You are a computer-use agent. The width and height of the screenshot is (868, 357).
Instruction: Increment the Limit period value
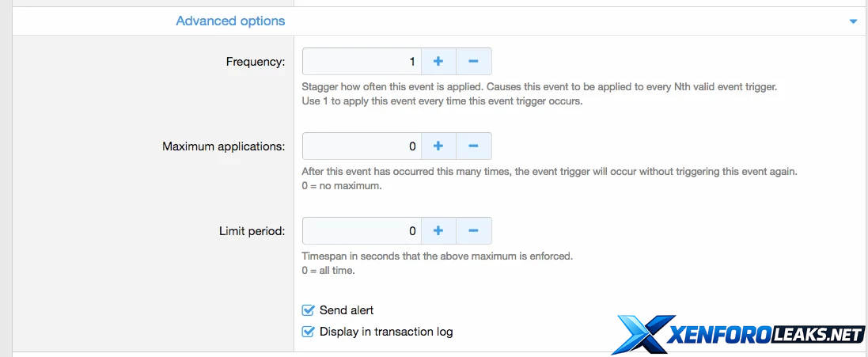pos(438,231)
